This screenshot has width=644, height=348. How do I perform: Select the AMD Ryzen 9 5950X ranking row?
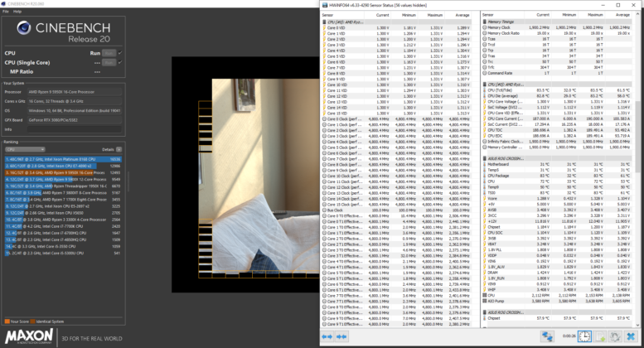[63, 173]
